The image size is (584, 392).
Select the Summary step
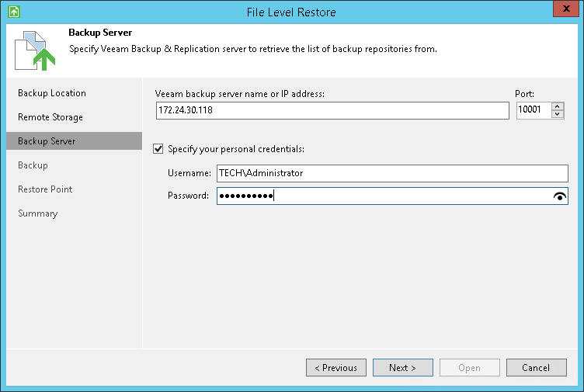pos(37,213)
